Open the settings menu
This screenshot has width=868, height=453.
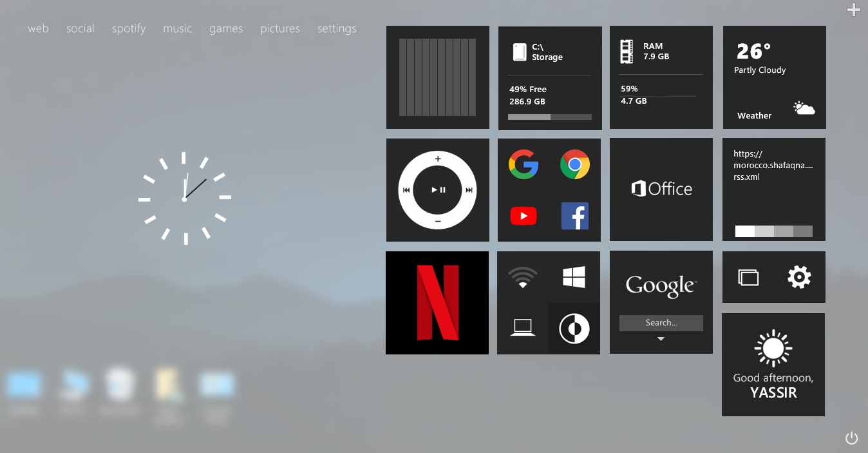337,28
